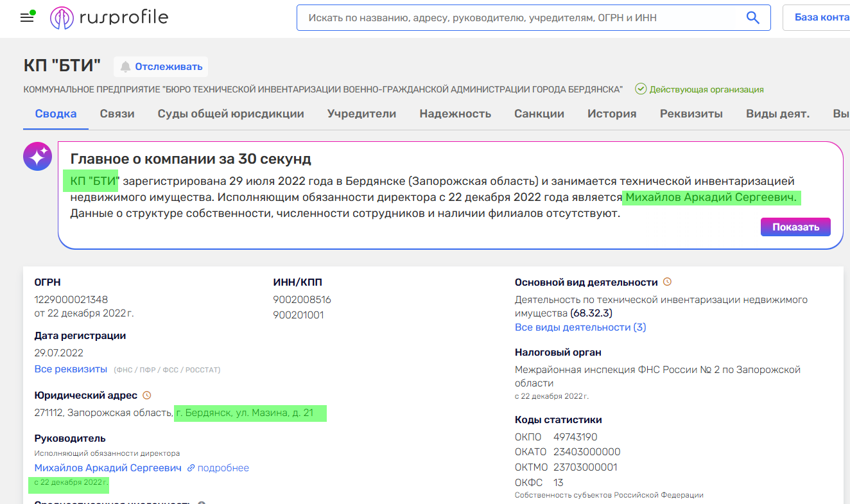Click green checkmark Действующая организация icon
Viewport: 850px width, 504px height.
(640, 89)
